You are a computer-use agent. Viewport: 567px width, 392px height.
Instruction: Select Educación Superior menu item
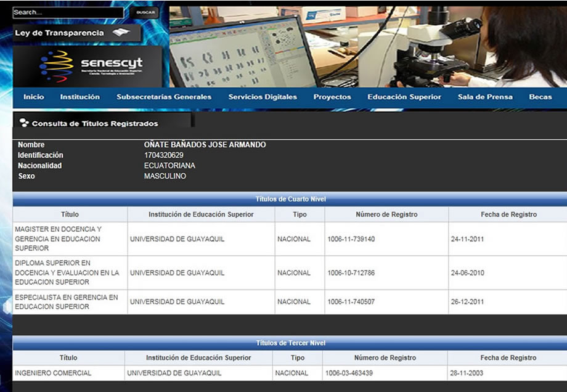(x=404, y=97)
